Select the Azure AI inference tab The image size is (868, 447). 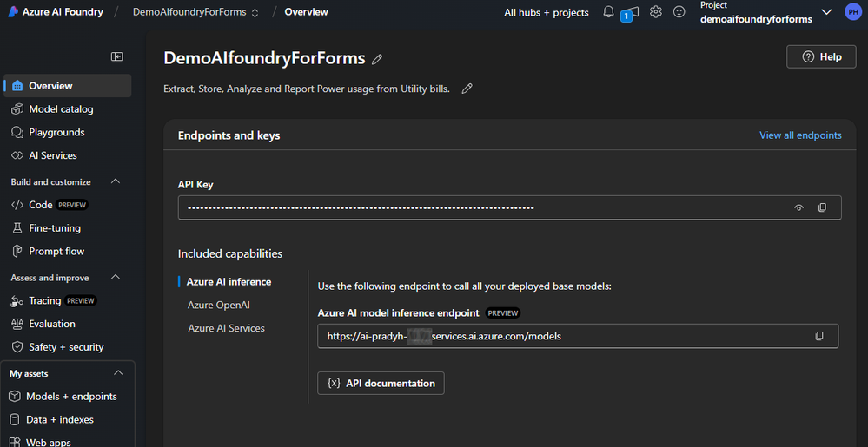click(229, 281)
